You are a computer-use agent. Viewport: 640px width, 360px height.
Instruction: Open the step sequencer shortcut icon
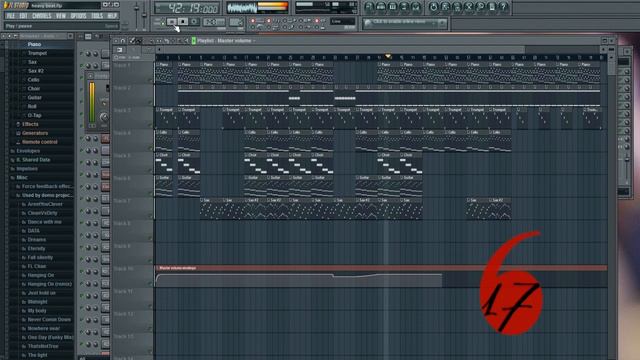click(381, 7)
